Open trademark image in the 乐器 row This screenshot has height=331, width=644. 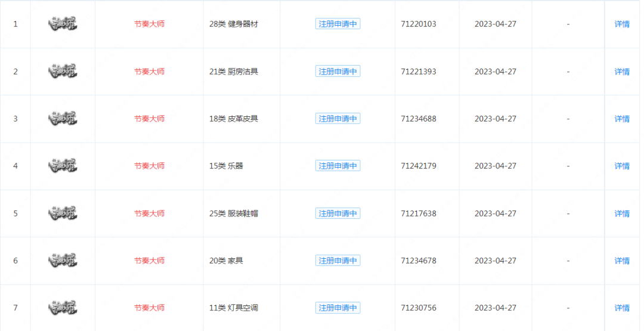[x=63, y=166]
